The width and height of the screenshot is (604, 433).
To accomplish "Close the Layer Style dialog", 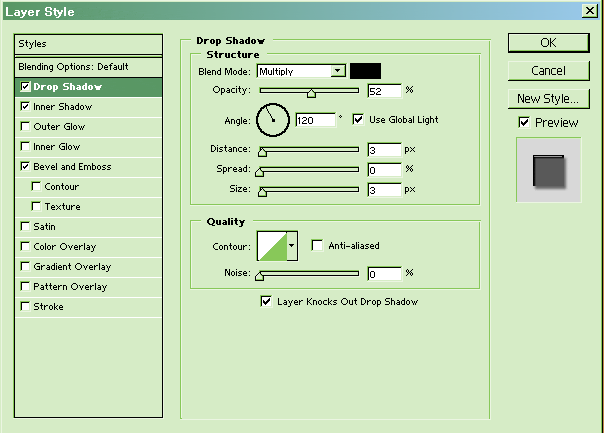I will (590, 11).
